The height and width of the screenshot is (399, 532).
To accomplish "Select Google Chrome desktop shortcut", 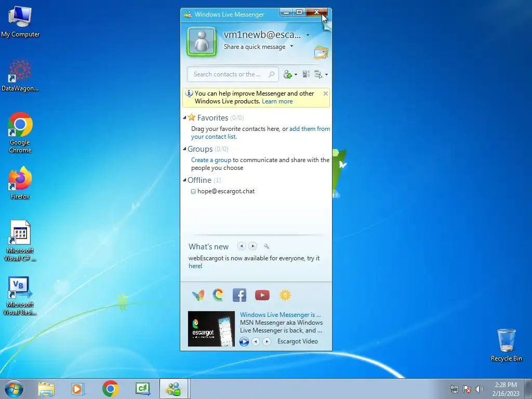I will [20, 132].
